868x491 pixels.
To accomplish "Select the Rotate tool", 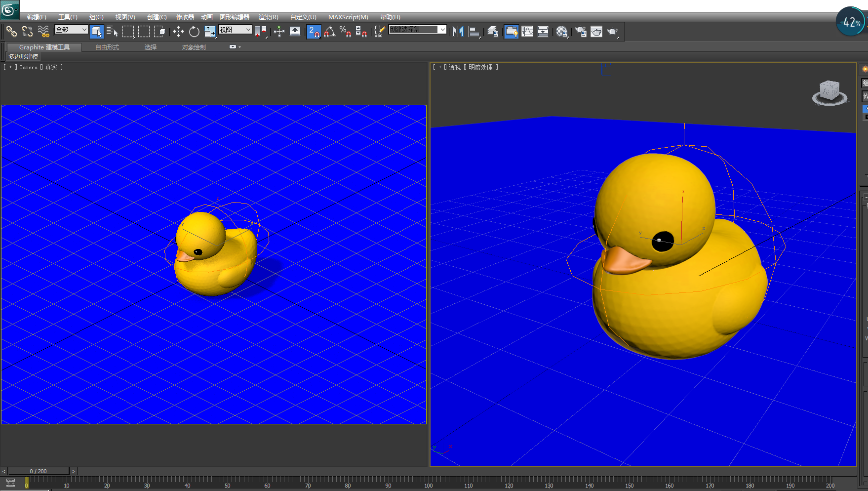I will (x=194, y=32).
